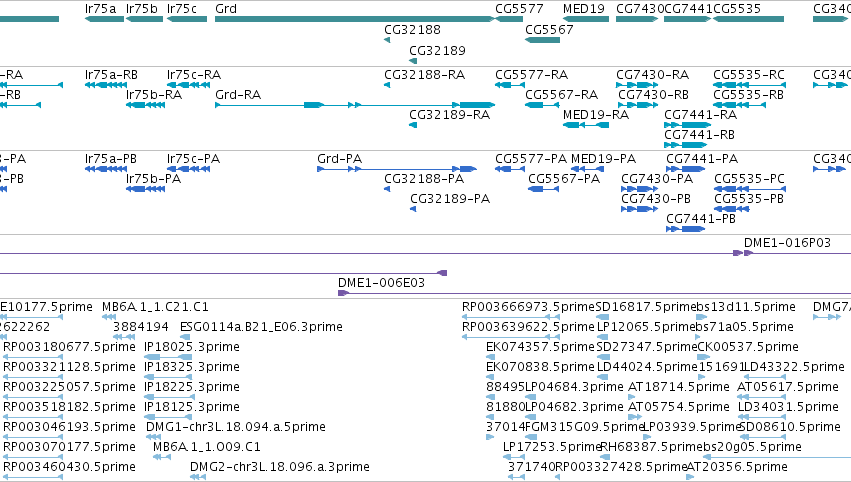851x482 pixels.
Task: Select the MB6A.1_1.009.C1 feature label
Action: pos(207,447)
